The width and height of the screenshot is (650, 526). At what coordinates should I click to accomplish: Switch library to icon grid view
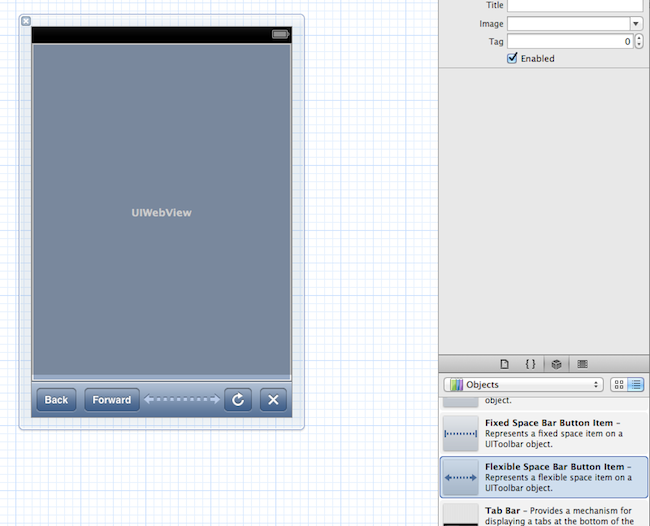619,385
